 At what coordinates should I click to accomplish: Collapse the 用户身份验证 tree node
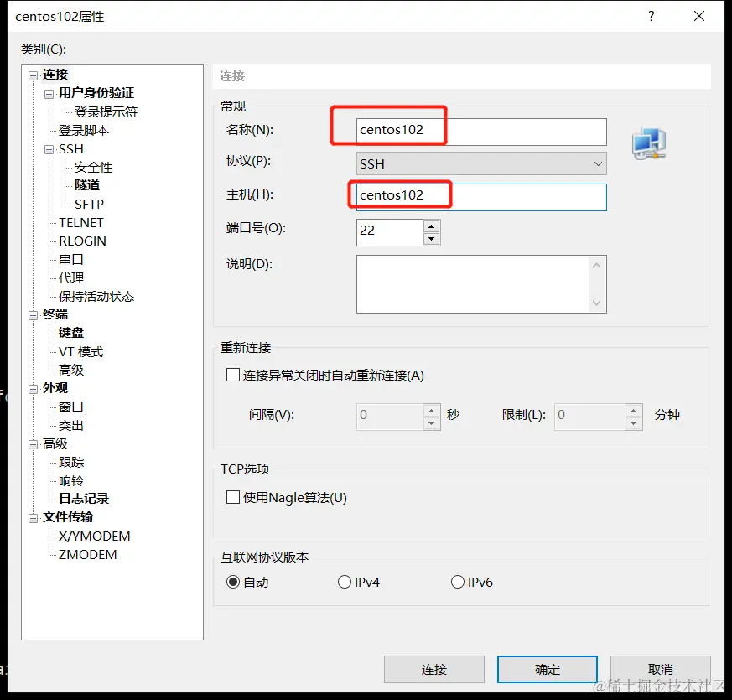[x=49, y=94]
